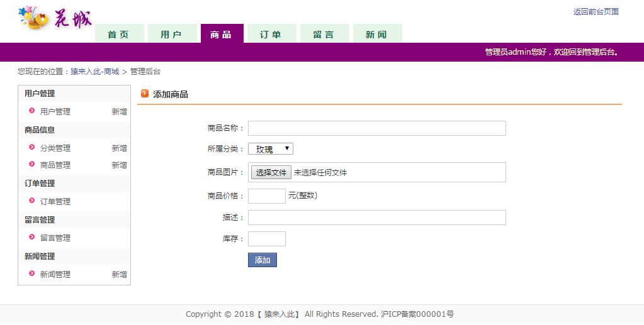The width and height of the screenshot is (644, 325).
Task: Click the pink bullet icon next to 用户管理
Action: pyautogui.click(x=31, y=111)
